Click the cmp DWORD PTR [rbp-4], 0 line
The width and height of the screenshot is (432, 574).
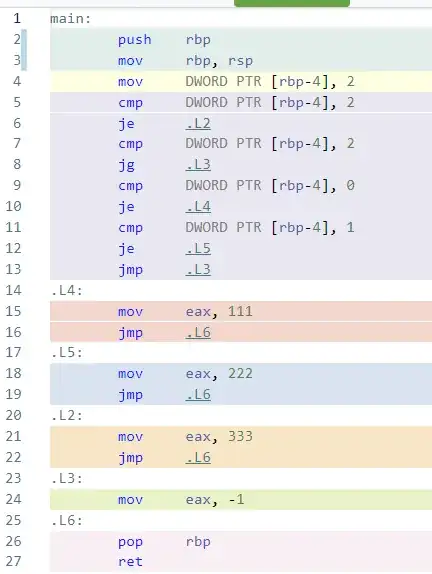pos(236,186)
